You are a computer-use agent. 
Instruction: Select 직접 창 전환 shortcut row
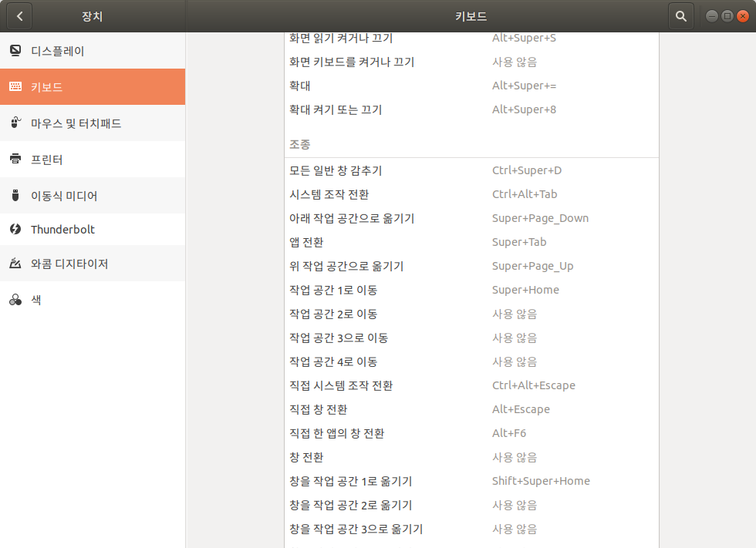coord(471,409)
